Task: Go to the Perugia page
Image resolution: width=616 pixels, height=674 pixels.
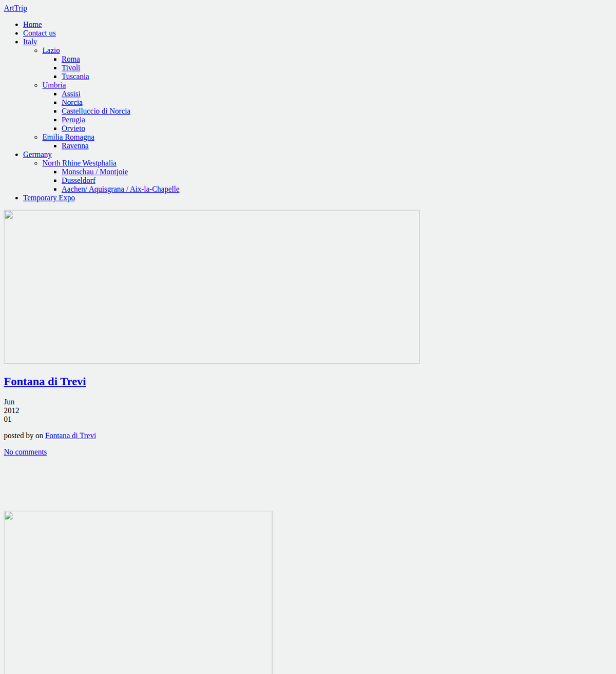Action: (x=73, y=120)
